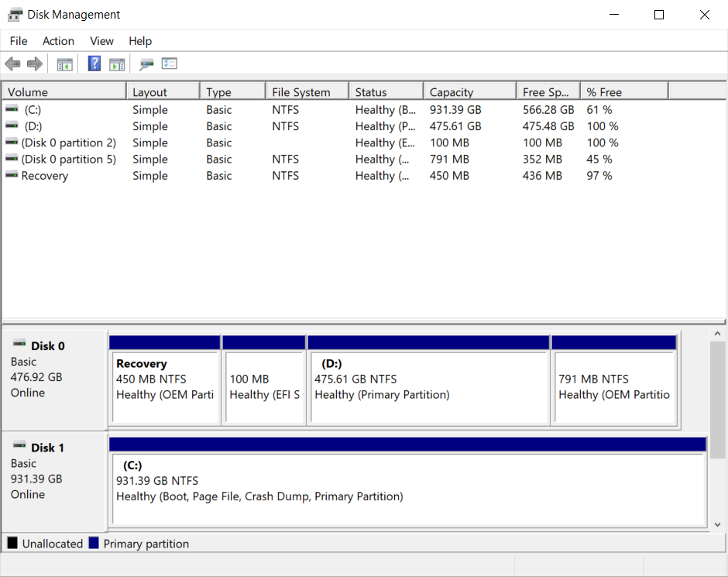Click the "97 %" free value
The image size is (728, 577).
pyautogui.click(x=599, y=176)
